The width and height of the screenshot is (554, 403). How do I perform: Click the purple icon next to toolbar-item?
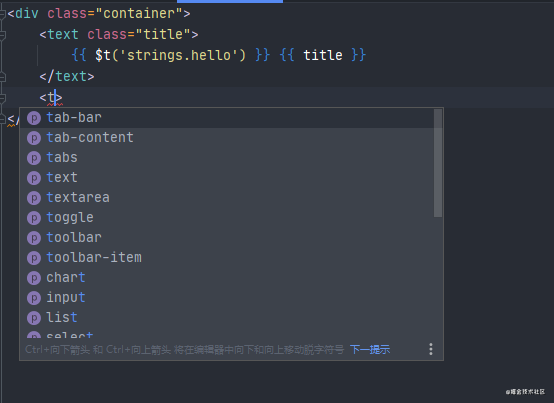34,258
